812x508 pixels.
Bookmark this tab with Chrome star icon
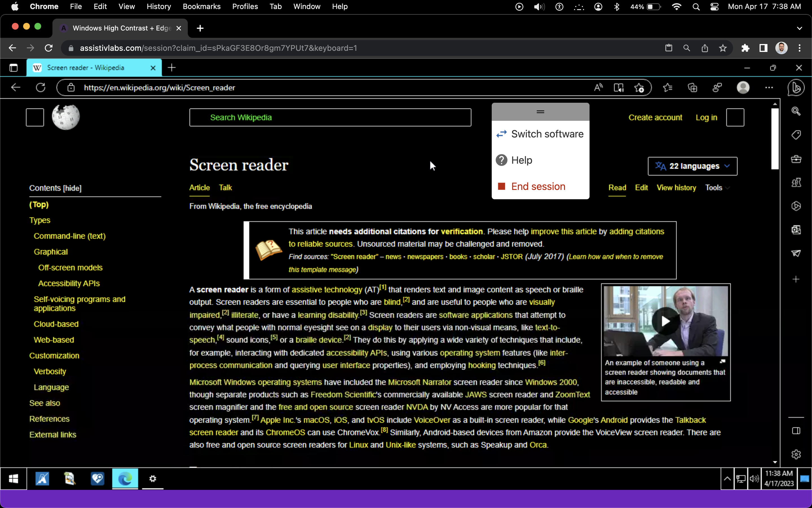coord(723,48)
